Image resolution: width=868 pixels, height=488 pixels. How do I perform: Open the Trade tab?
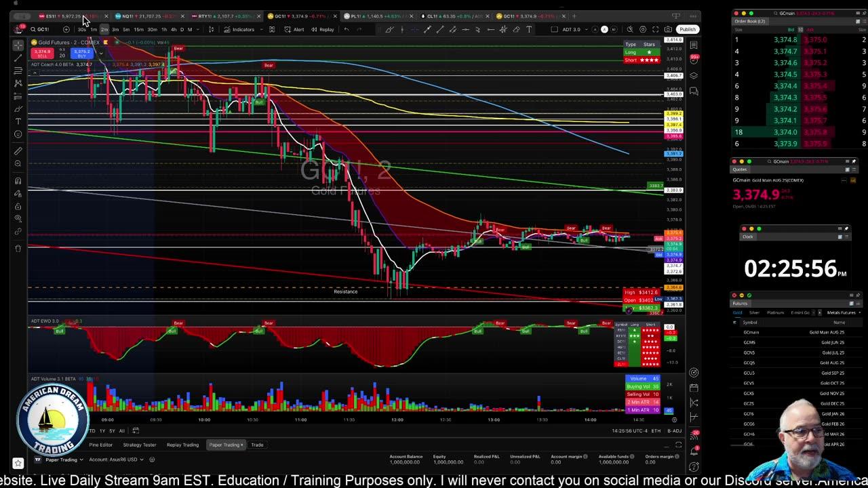pyautogui.click(x=257, y=445)
